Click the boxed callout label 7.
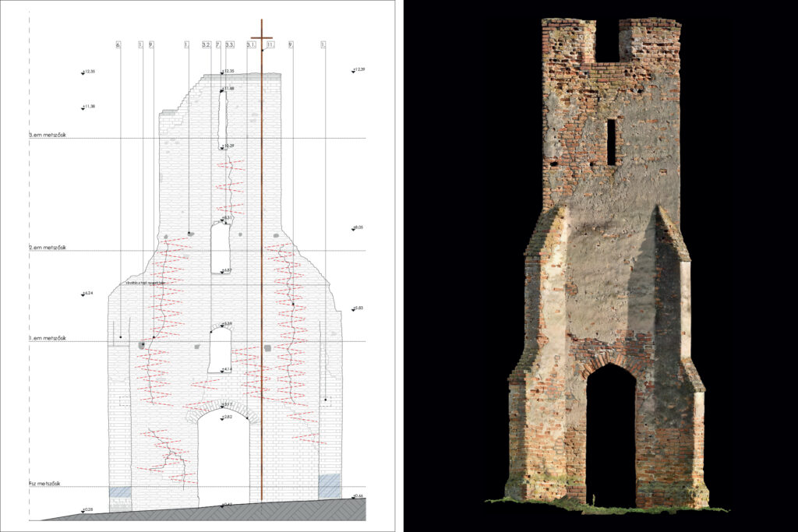The image size is (798, 532). [218, 45]
